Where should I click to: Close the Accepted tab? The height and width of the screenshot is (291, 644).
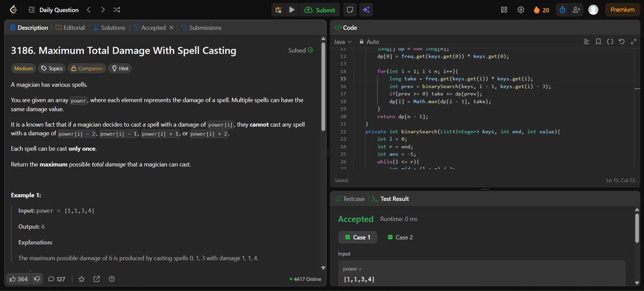(171, 27)
